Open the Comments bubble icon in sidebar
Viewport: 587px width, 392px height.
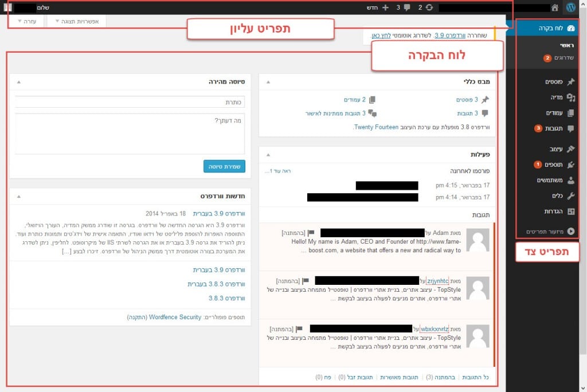pyautogui.click(x=571, y=128)
